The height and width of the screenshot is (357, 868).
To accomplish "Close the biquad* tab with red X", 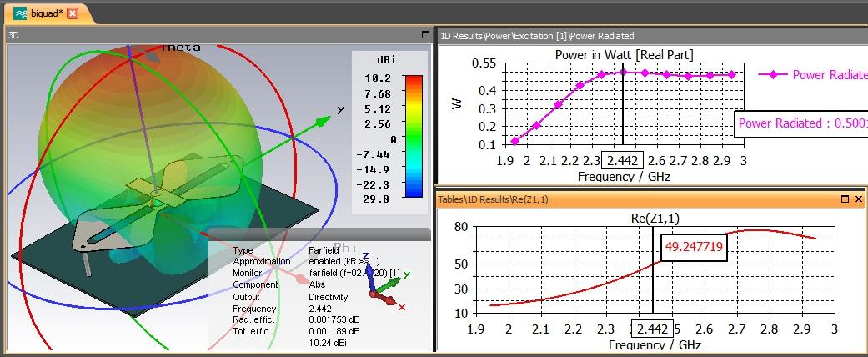I will [72, 14].
